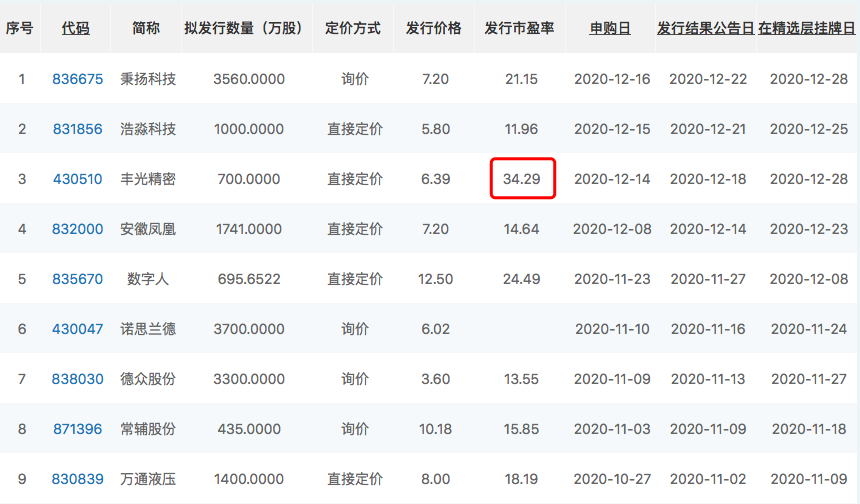Open stock code link 832000
The height and width of the screenshot is (504, 860).
coord(77,229)
